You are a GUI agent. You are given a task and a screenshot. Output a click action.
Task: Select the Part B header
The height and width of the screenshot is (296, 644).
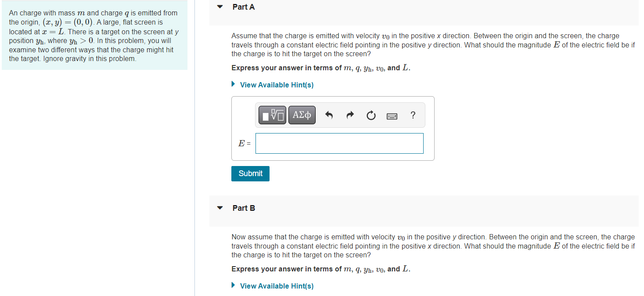244,207
